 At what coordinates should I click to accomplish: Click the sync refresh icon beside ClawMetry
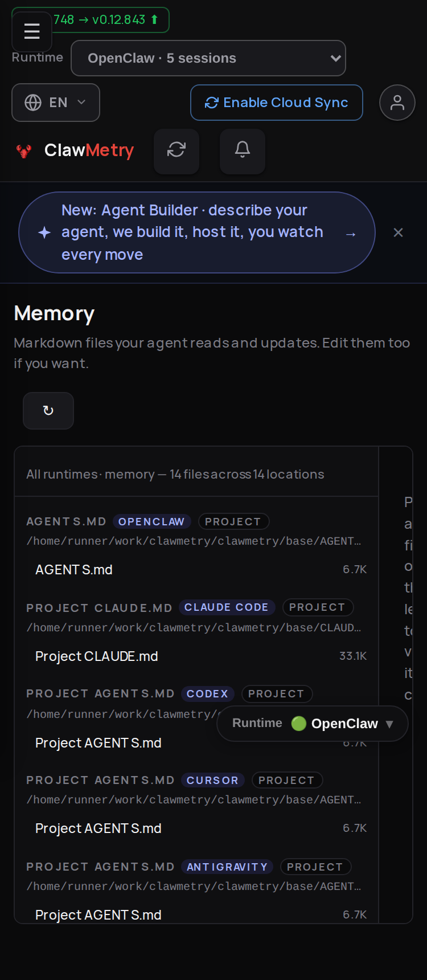pos(176,151)
